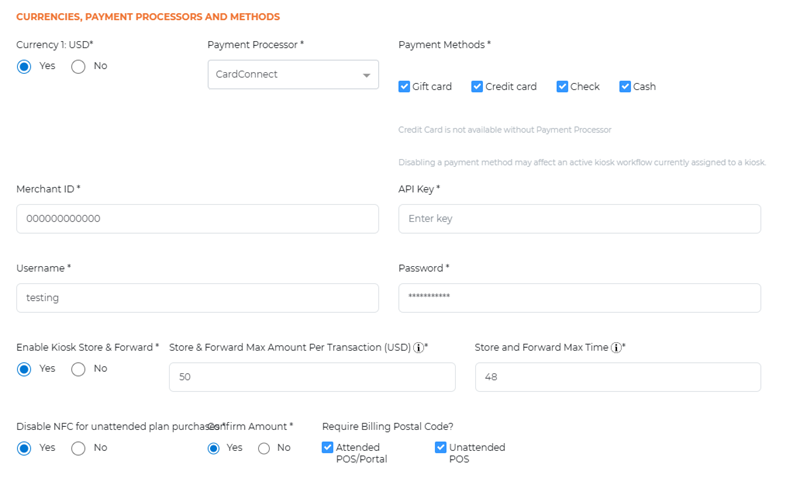Toggle the Credit card checkbox

[x=477, y=87]
